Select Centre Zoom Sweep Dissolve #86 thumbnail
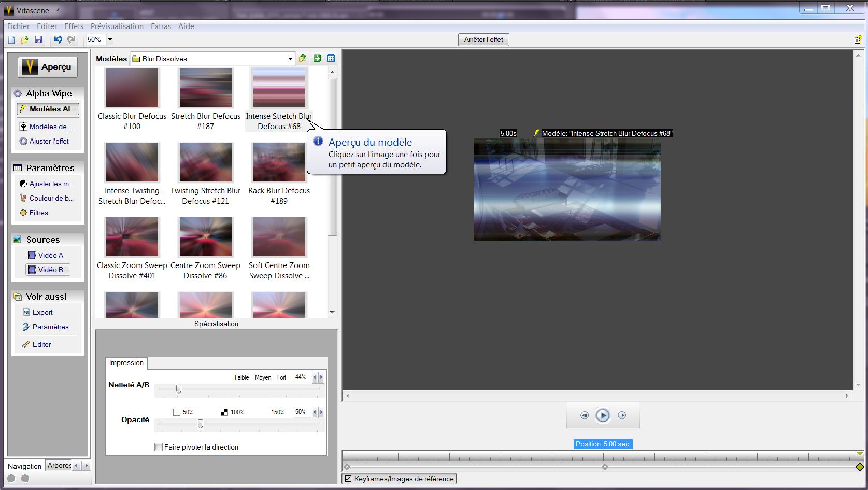868x490 pixels. [206, 237]
